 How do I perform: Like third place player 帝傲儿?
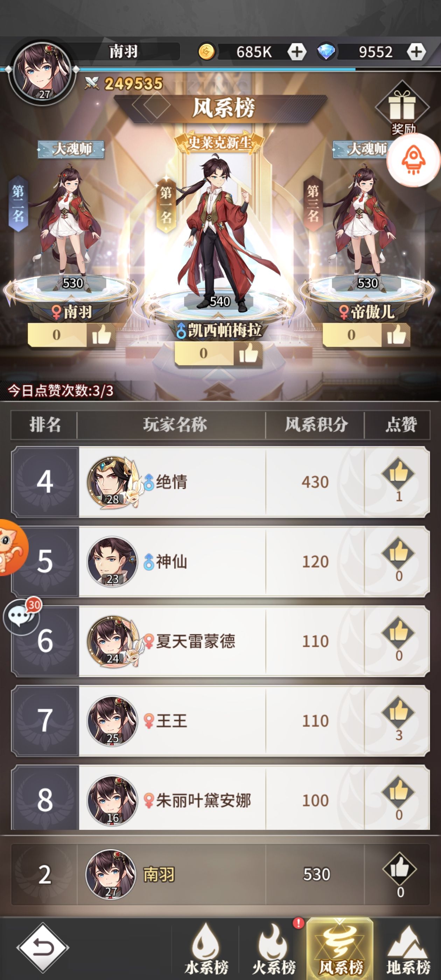396,336
